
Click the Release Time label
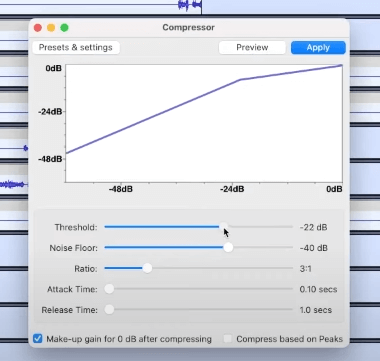point(70,310)
